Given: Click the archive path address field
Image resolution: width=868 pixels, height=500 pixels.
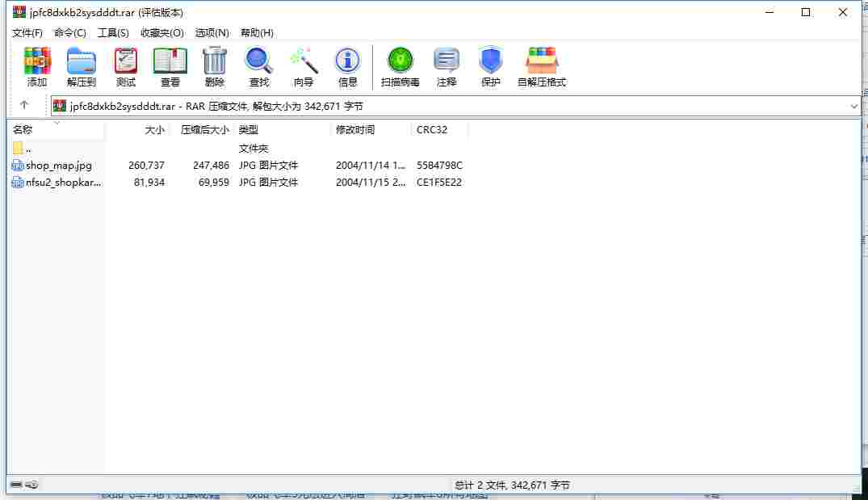Looking at the screenshot, I should [455, 106].
